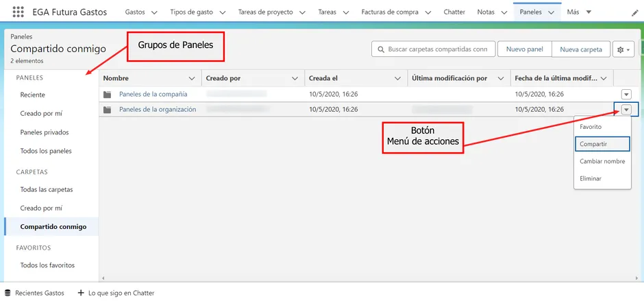Switch to Facturas de compra tab

click(x=391, y=12)
